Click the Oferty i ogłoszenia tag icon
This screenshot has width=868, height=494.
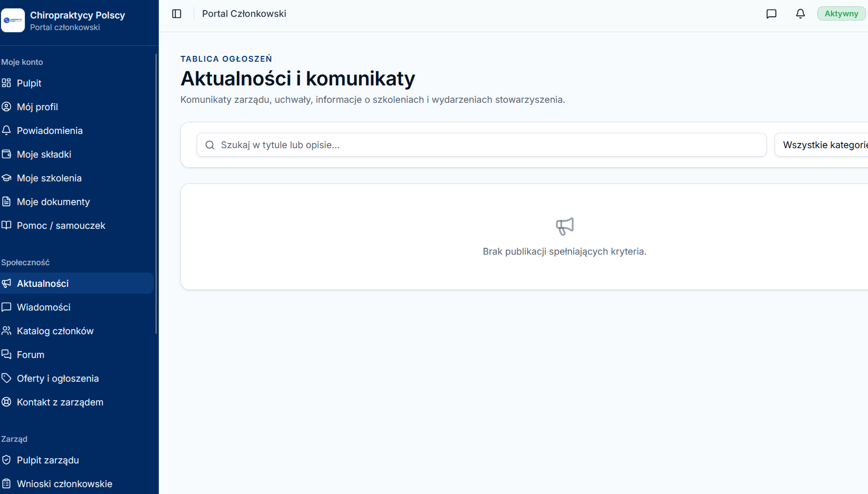click(6, 378)
